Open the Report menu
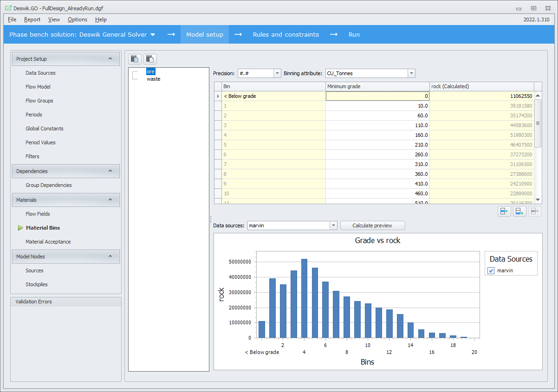The image size is (558, 392). 32,19
